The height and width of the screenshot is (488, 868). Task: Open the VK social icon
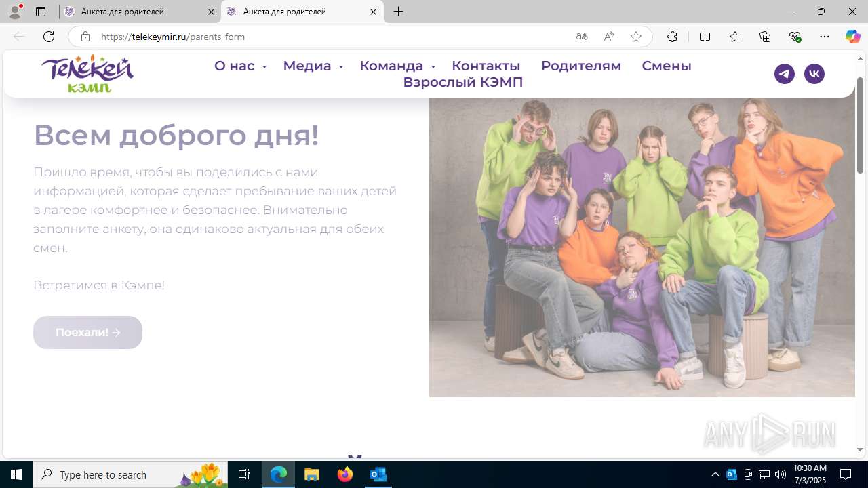tap(814, 74)
